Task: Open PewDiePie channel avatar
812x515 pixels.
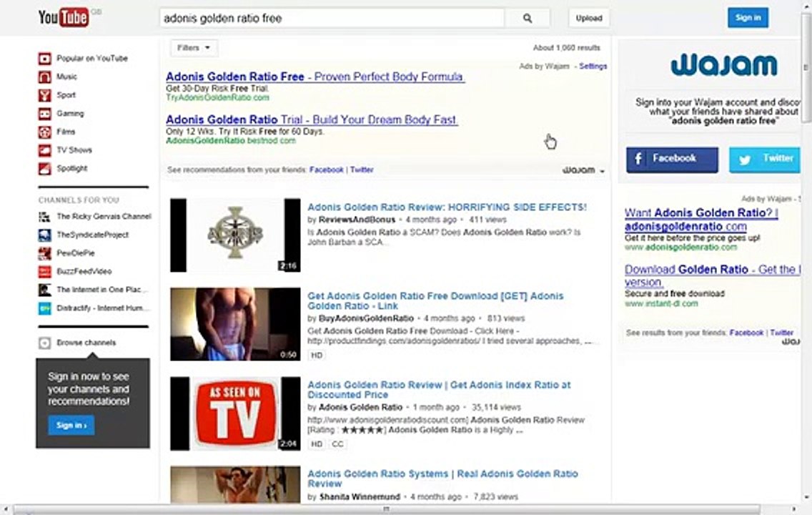Action: click(44, 253)
